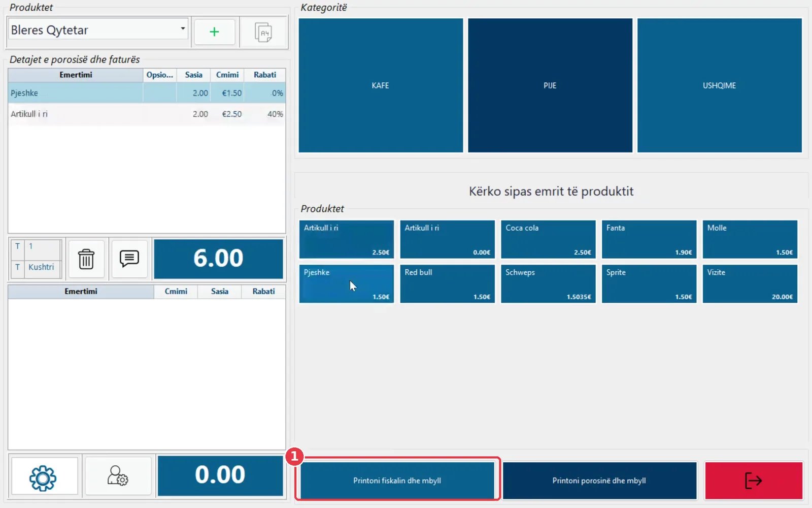Add the Artikull i ri 0.00€ tile
Screen dimensions: 812x508
[448, 239]
